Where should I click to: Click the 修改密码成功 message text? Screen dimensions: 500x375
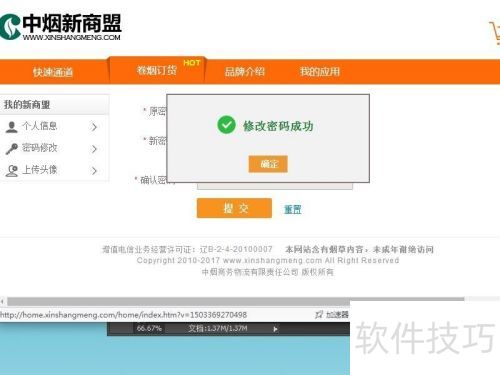(x=278, y=126)
